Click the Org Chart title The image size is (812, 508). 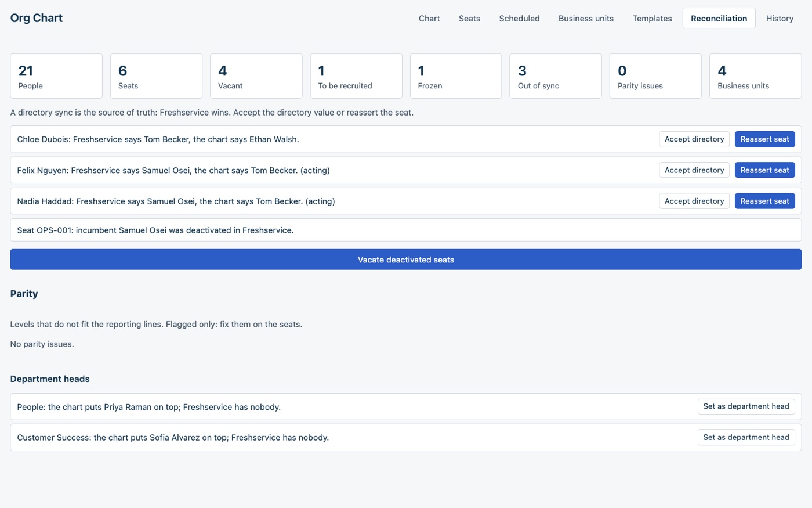tap(37, 18)
